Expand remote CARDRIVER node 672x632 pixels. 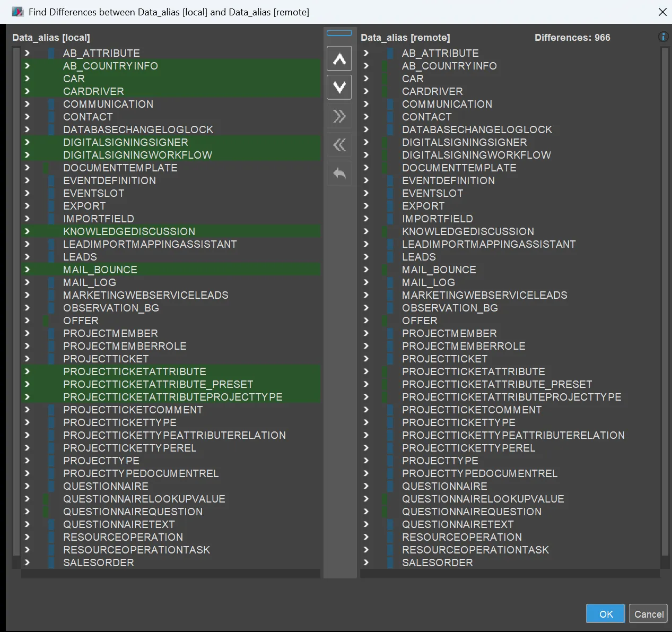366,91
